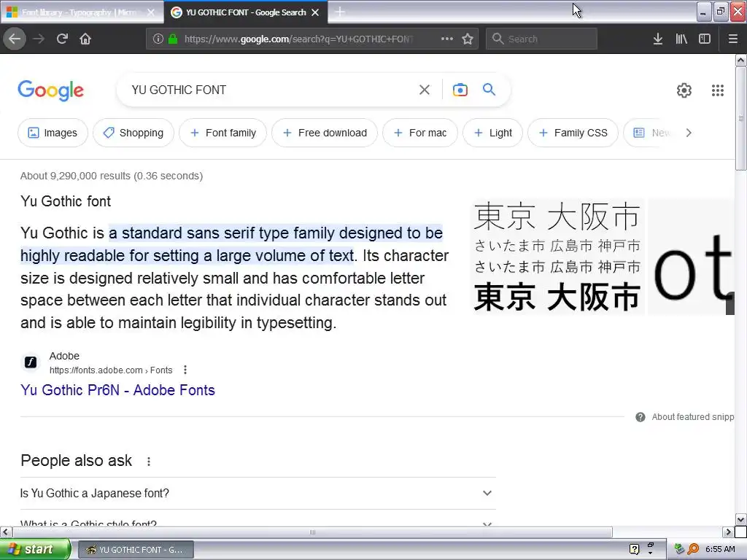Click the help icon in system tray
Image resolution: width=747 pixels, height=560 pixels.
[634, 550]
